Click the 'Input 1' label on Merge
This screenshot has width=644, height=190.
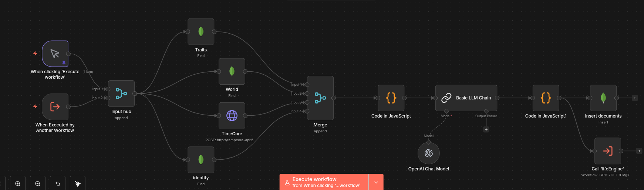pos(296,85)
